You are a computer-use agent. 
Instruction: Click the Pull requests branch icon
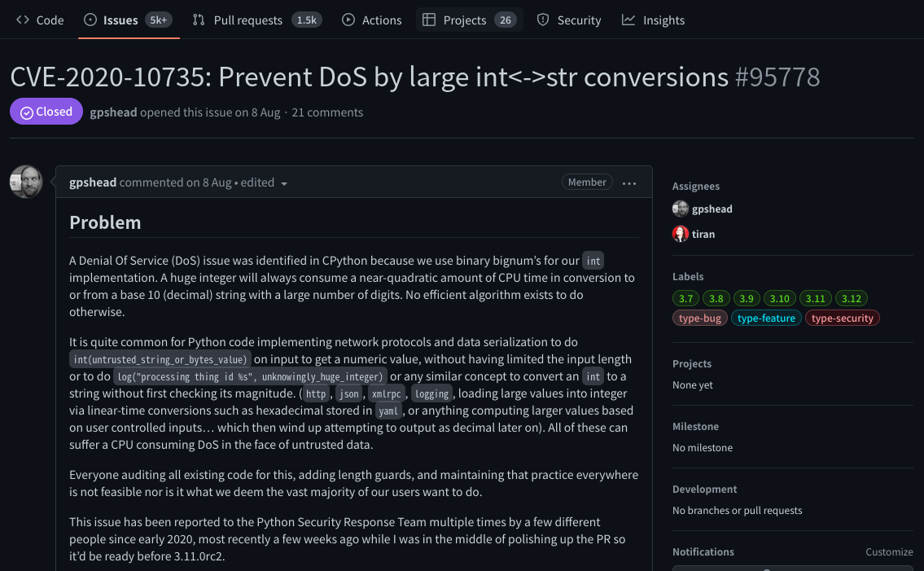(199, 20)
